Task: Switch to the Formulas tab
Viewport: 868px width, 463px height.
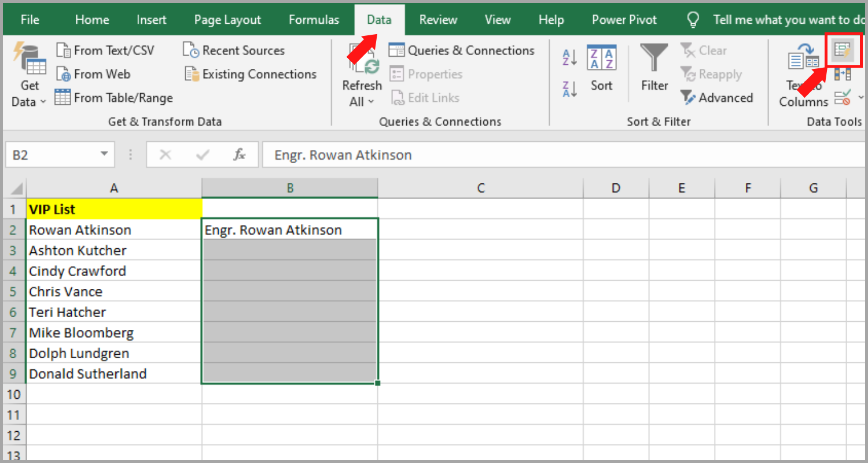Action: (314, 19)
